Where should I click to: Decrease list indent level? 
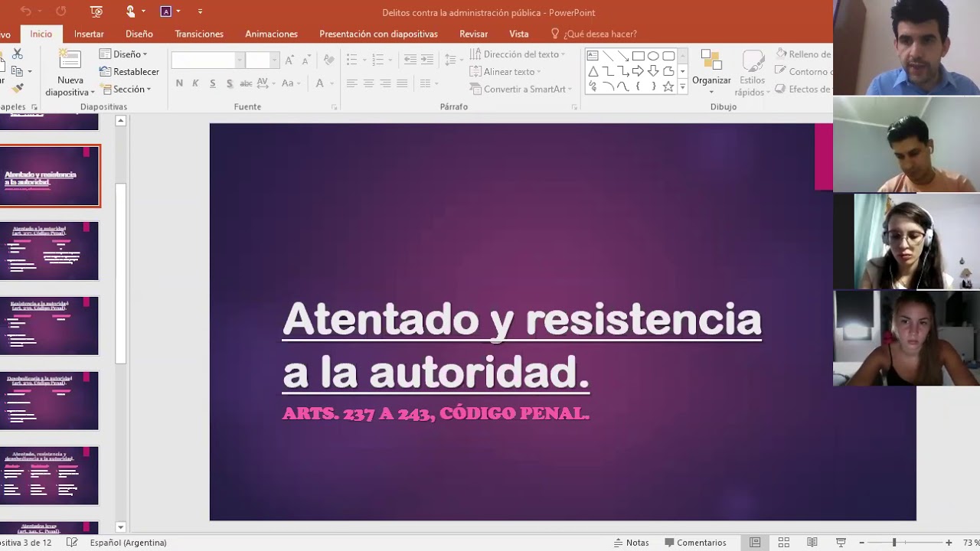pos(410,60)
